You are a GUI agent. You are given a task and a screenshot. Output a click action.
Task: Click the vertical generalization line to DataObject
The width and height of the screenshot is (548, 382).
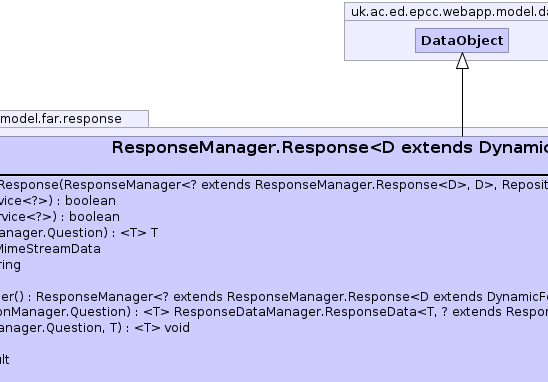[x=462, y=102]
